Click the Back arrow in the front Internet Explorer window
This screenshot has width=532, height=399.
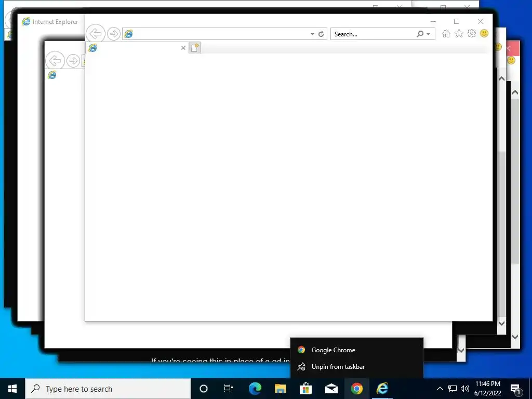coord(96,34)
